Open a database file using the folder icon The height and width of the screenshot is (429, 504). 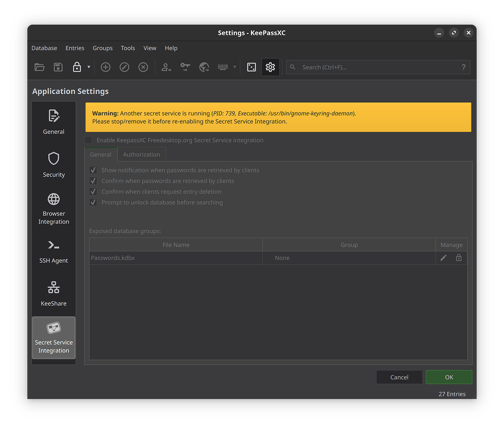[39, 67]
